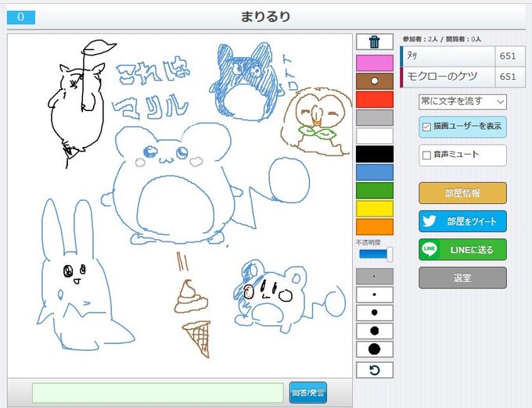Pick the pink color swatch
Viewport: 532px width, 408px height.
[x=375, y=63]
